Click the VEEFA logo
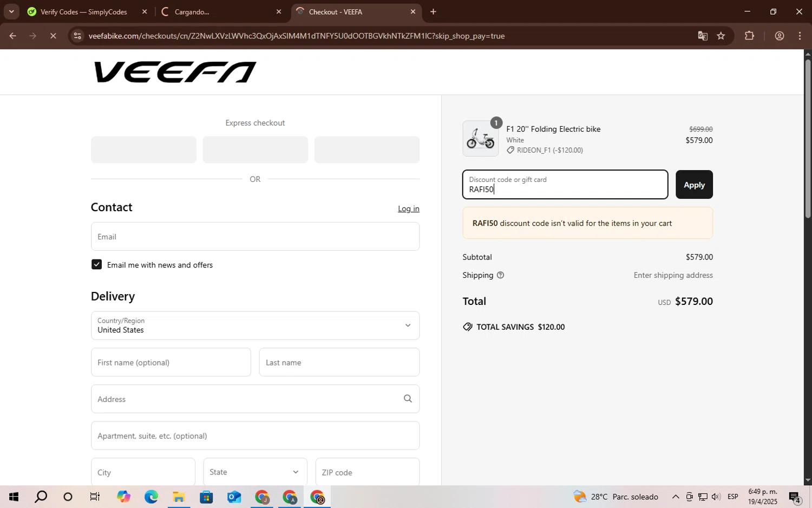 pos(175,72)
